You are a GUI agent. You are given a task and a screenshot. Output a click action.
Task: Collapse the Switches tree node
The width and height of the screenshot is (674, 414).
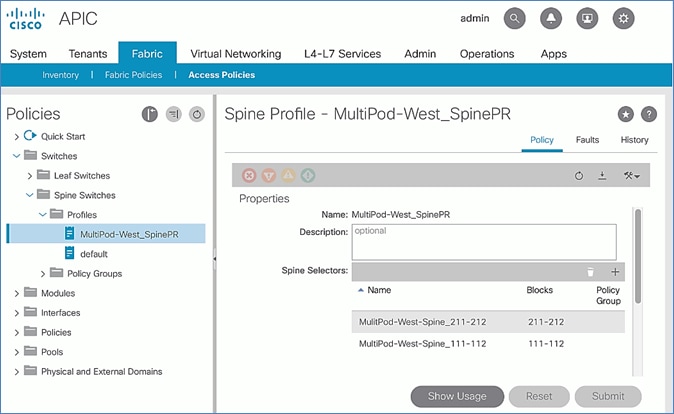(16, 156)
